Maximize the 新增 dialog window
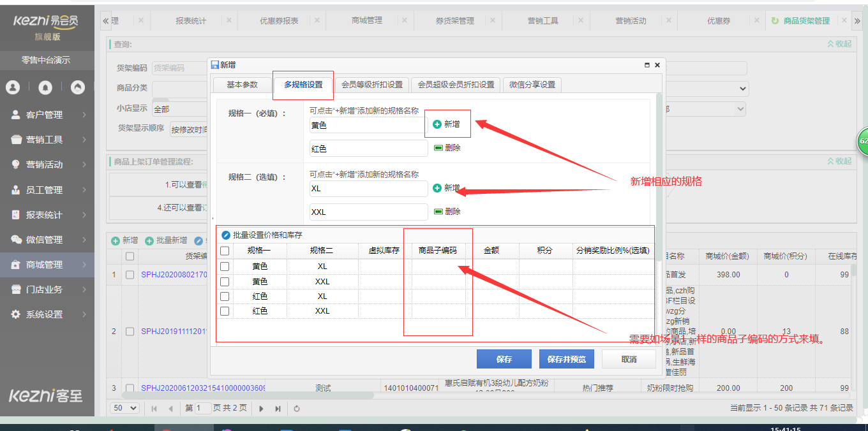The height and width of the screenshot is (431, 868). point(647,65)
